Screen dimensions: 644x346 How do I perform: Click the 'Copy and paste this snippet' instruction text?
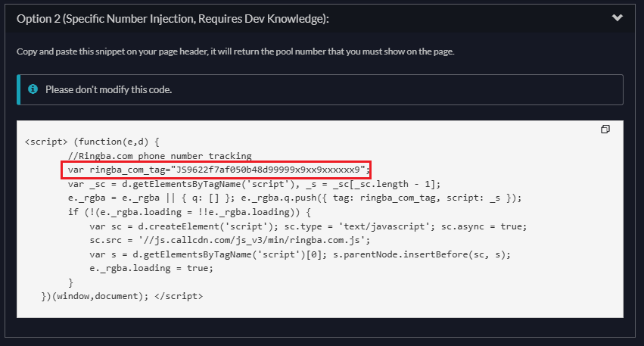click(235, 51)
